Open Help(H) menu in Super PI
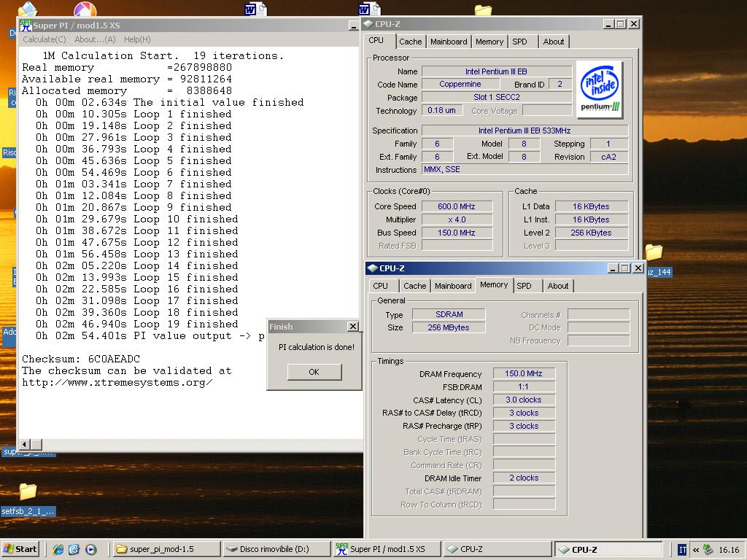Viewport: 747px width, 560px height. [x=137, y=39]
